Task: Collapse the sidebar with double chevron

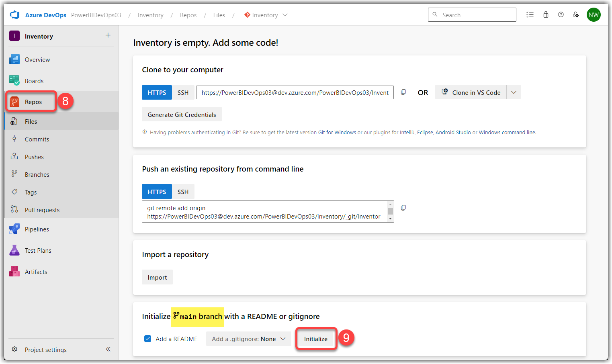Action: (x=108, y=349)
